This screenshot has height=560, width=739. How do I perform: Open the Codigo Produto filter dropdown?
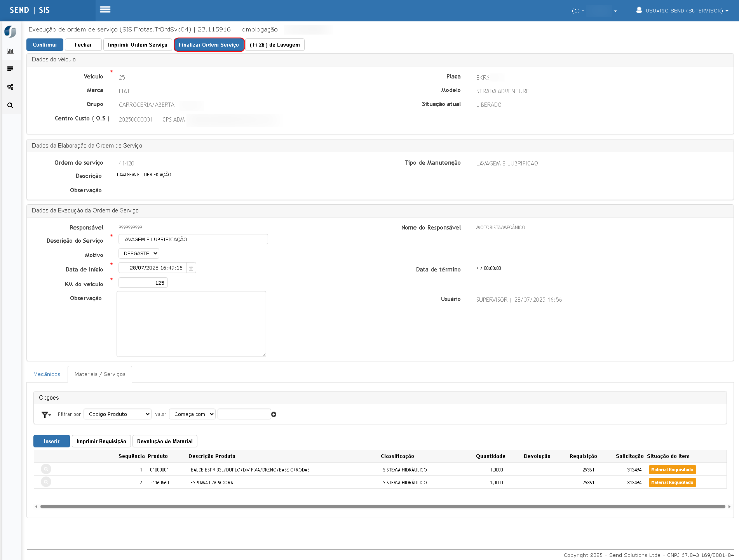pos(118,414)
